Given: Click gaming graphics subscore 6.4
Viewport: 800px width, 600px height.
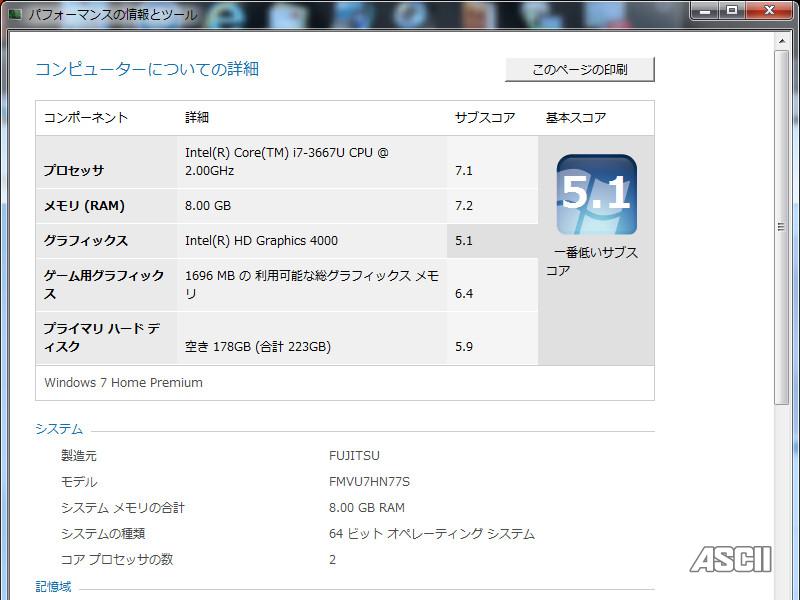Looking at the screenshot, I should (464, 293).
